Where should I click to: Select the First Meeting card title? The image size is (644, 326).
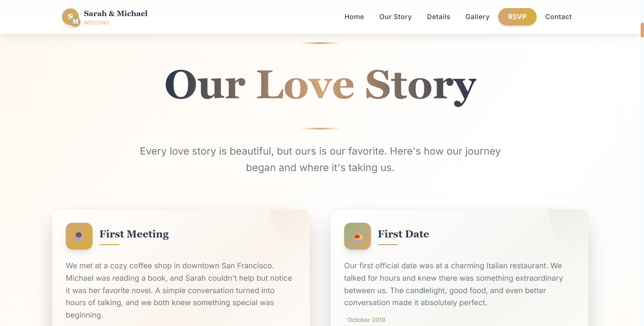point(134,234)
